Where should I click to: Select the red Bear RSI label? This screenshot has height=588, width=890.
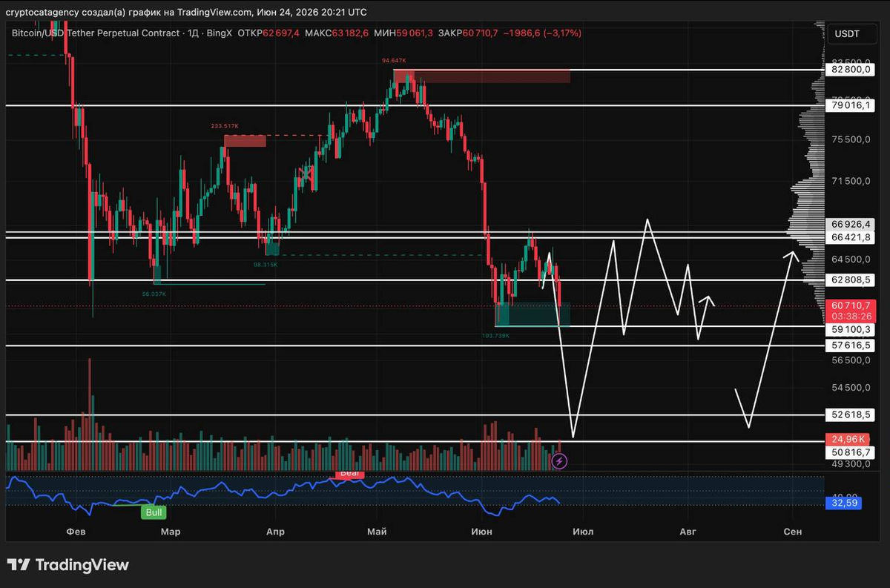(x=349, y=473)
